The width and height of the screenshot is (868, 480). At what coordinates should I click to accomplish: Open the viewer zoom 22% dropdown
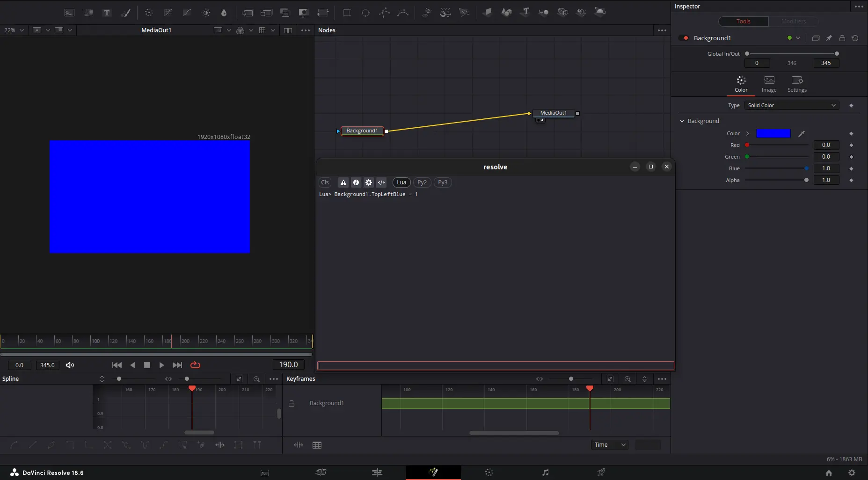point(14,30)
